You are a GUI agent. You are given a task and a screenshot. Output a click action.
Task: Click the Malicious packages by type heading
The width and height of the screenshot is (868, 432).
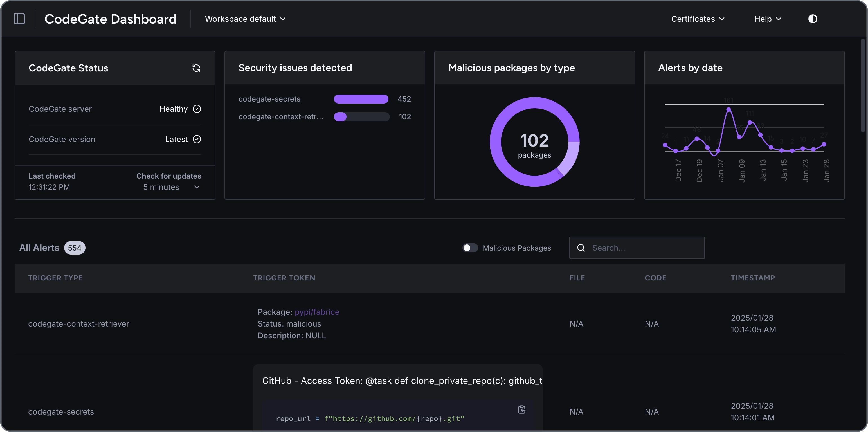tap(512, 68)
